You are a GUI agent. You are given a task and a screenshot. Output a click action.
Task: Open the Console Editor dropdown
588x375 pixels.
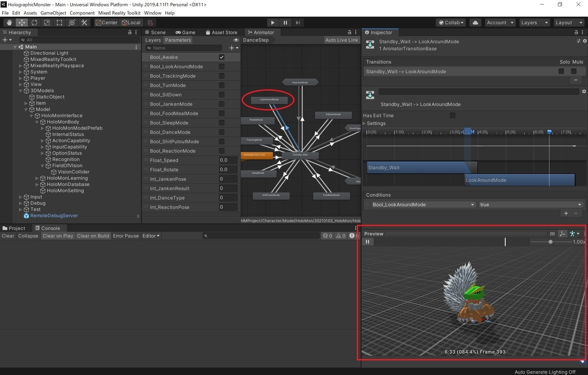pyautogui.click(x=151, y=236)
